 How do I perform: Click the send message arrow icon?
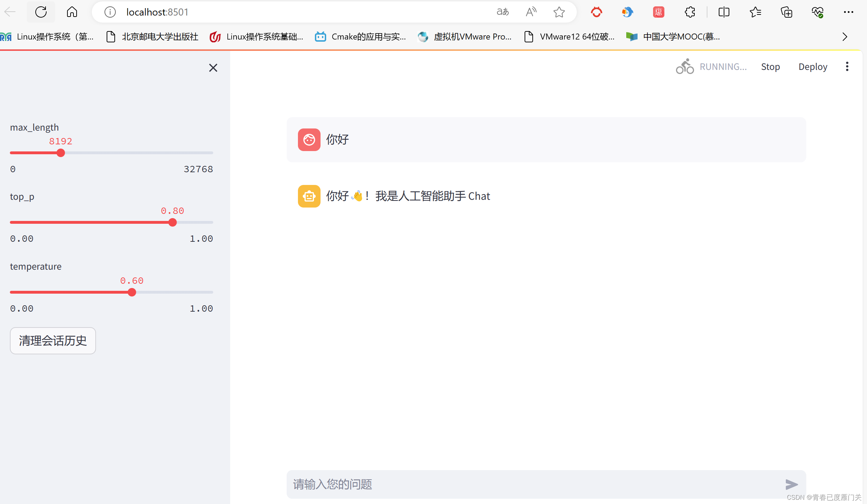coord(791,484)
